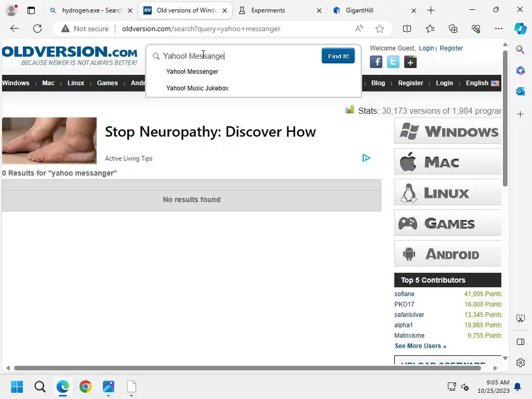Click the OldVersion.com logo
This screenshot has height=399, width=532.
[70, 56]
